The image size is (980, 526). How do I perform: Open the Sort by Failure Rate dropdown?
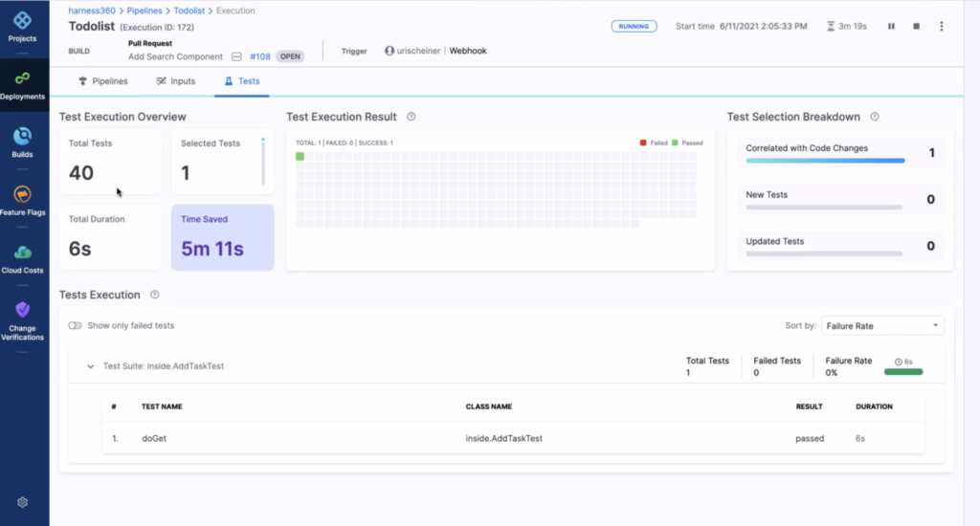(x=881, y=325)
